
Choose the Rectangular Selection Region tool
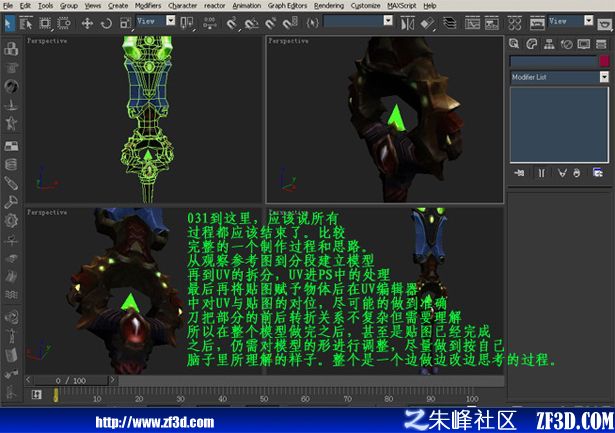pyautogui.click(x=45, y=24)
